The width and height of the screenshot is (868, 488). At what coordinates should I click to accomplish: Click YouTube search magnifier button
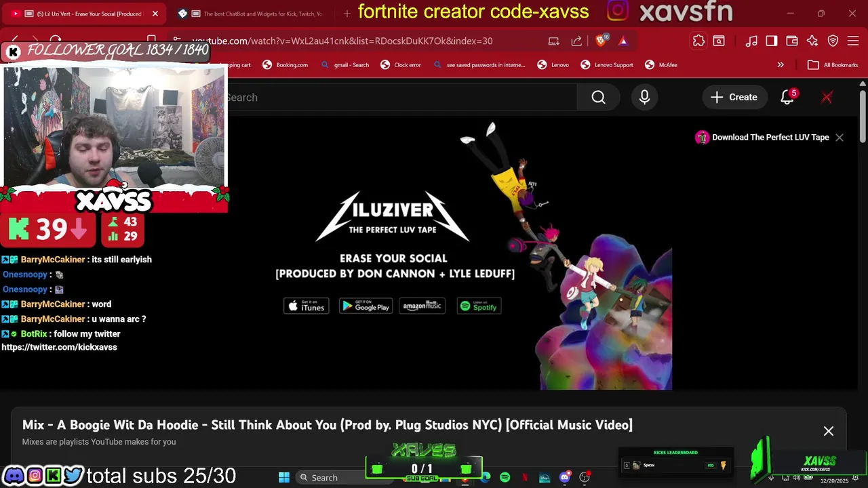(598, 98)
